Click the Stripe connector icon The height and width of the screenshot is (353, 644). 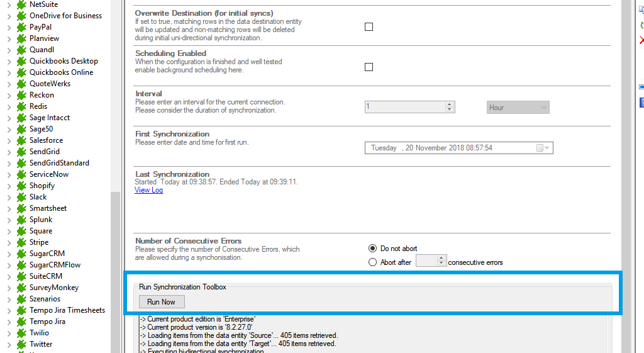21,242
